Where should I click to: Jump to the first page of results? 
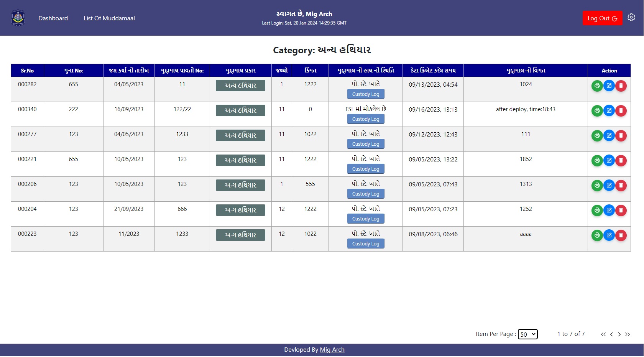pos(603,334)
